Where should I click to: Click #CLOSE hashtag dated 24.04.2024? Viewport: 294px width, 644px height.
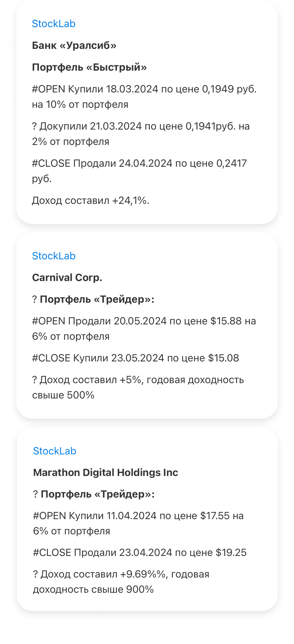tap(51, 163)
